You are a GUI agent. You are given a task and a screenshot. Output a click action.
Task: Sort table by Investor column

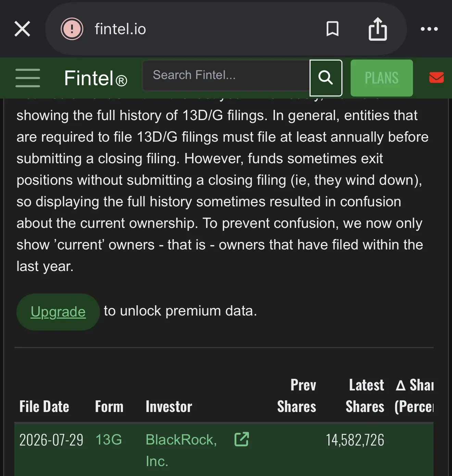[169, 407]
